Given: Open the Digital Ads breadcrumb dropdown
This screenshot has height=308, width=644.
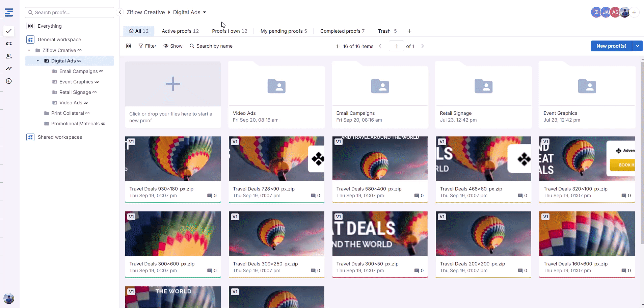Looking at the screenshot, I should point(205,12).
